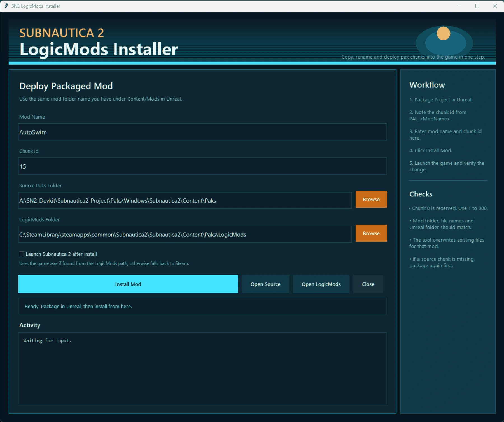Browse for the Source Paks Folder
This screenshot has width=504, height=422.
[x=371, y=199]
